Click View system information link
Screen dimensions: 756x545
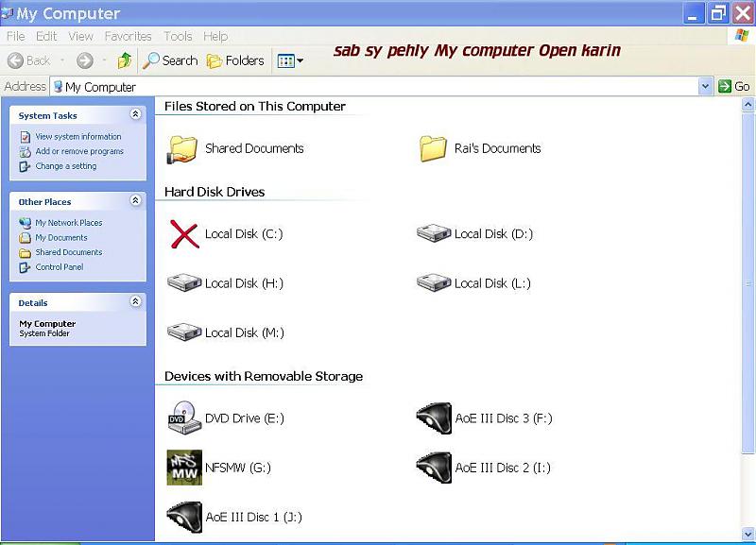[78, 137]
